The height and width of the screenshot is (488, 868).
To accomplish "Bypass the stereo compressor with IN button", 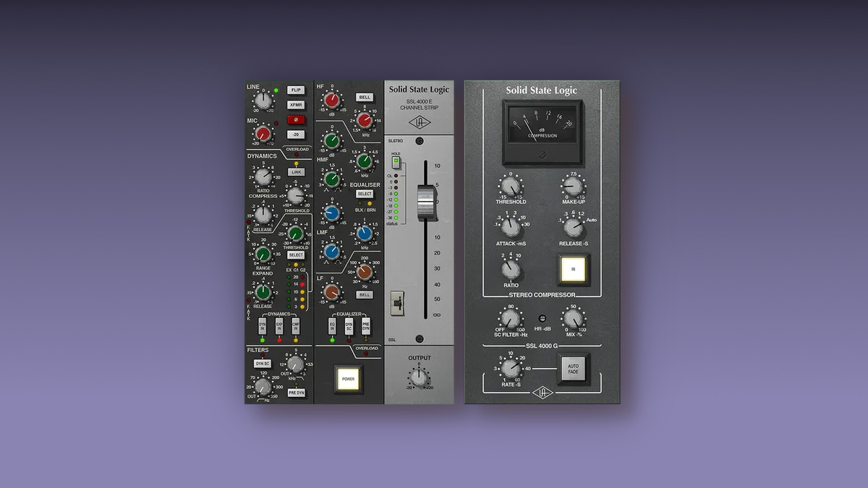I will [573, 268].
